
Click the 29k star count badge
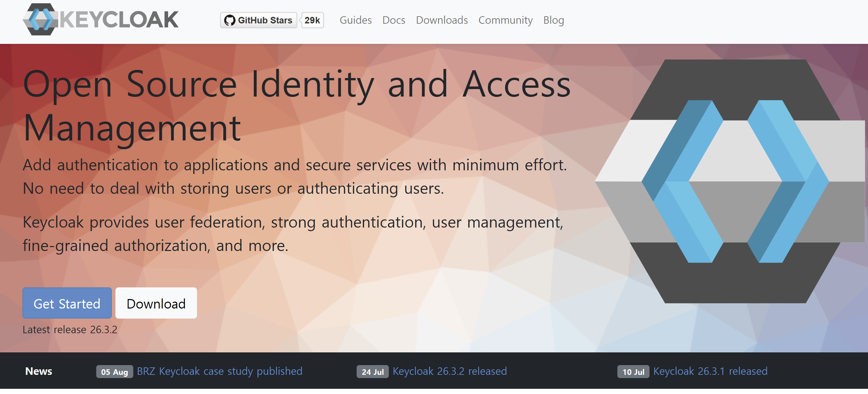(312, 20)
